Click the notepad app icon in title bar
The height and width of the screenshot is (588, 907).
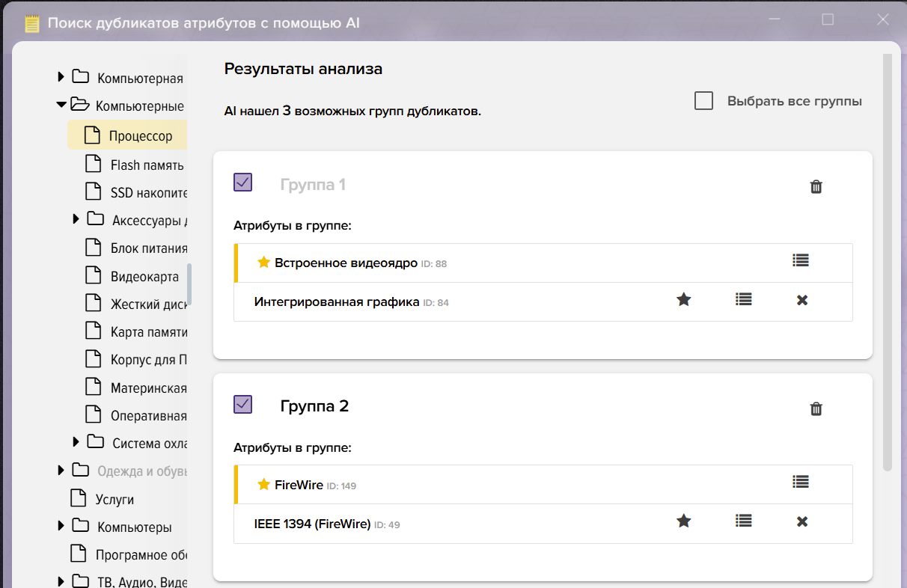click(31, 23)
